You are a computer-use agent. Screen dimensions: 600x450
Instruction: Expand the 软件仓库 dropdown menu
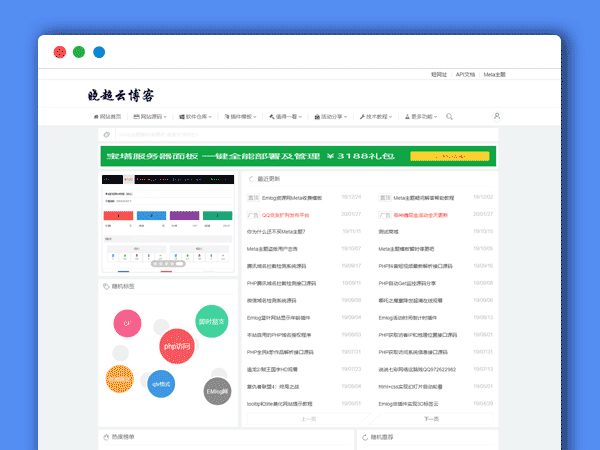coord(202,117)
